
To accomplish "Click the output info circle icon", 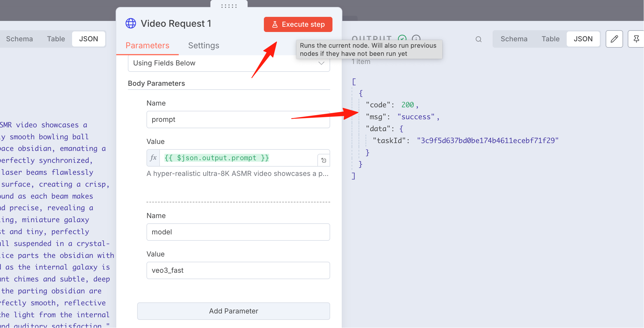I will (x=416, y=38).
